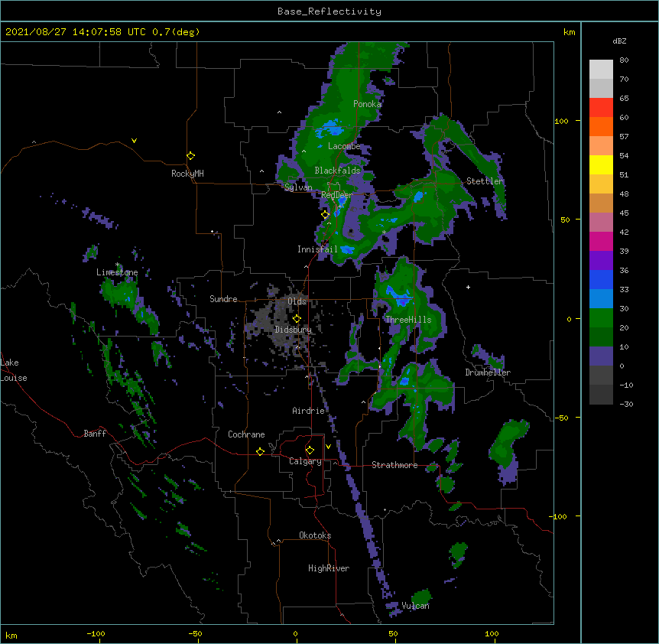Image resolution: width=659 pixels, height=644 pixels.
Task: Select the 39 dBZ magenta color swatch
Action: [x=601, y=241]
